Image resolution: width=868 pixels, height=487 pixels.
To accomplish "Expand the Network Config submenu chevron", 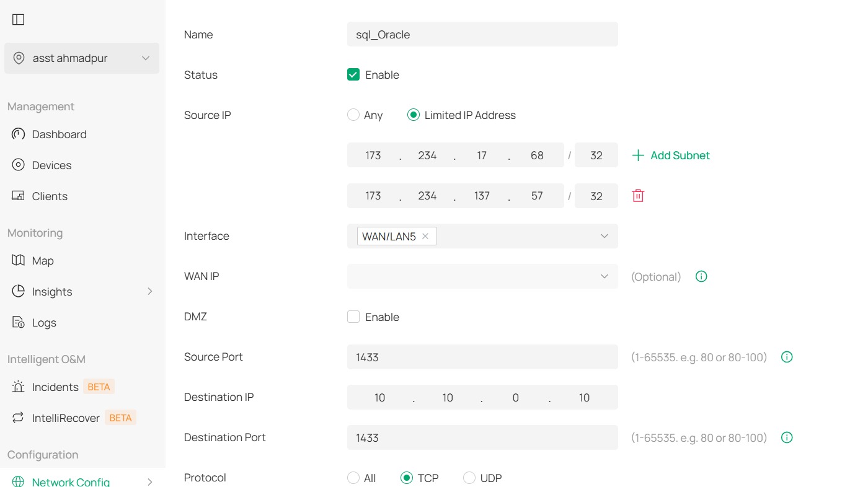I will 149,481.
